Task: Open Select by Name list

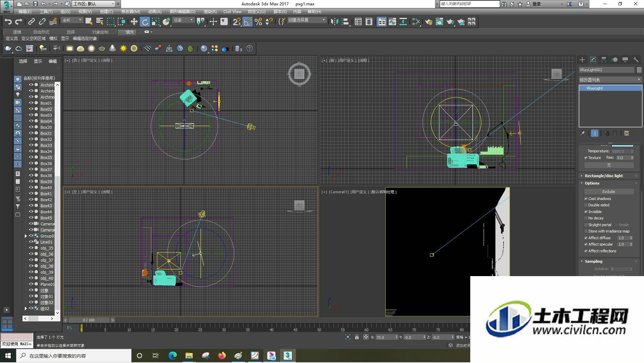Action: (100, 22)
